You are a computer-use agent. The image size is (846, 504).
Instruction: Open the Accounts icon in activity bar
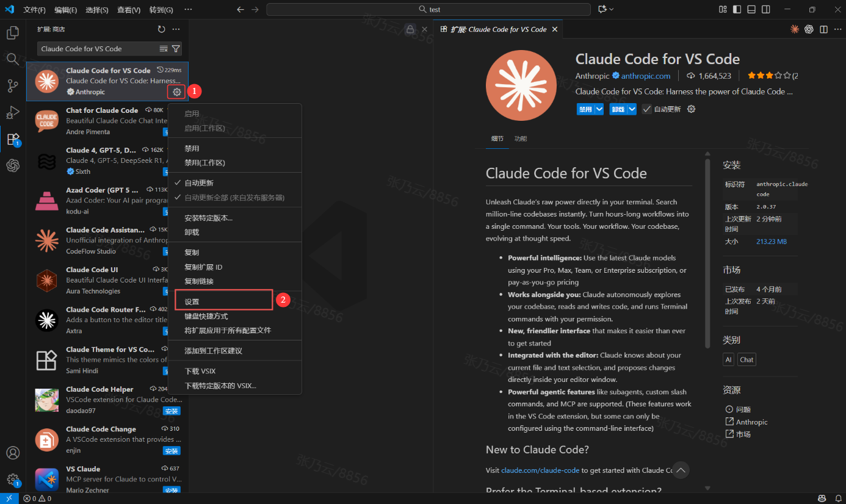13,453
